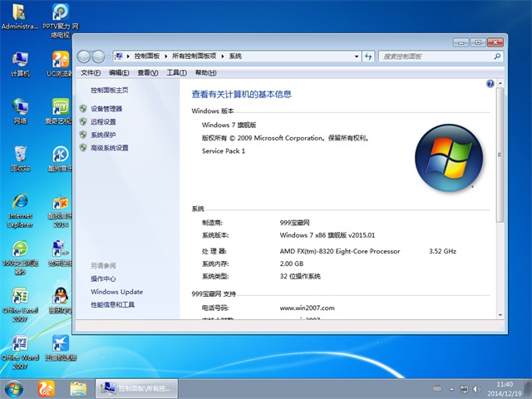Screen dimensions: 532x399
Task: Open the 文件(F) menu
Action: (x=91, y=72)
